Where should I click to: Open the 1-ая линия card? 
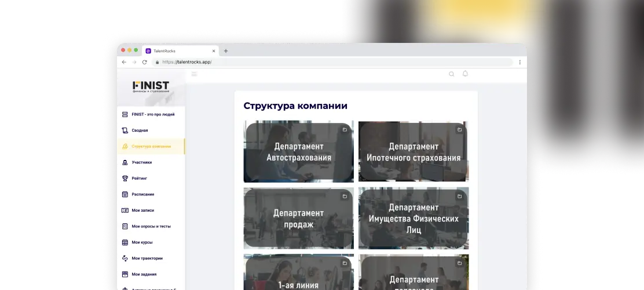pos(299,272)
